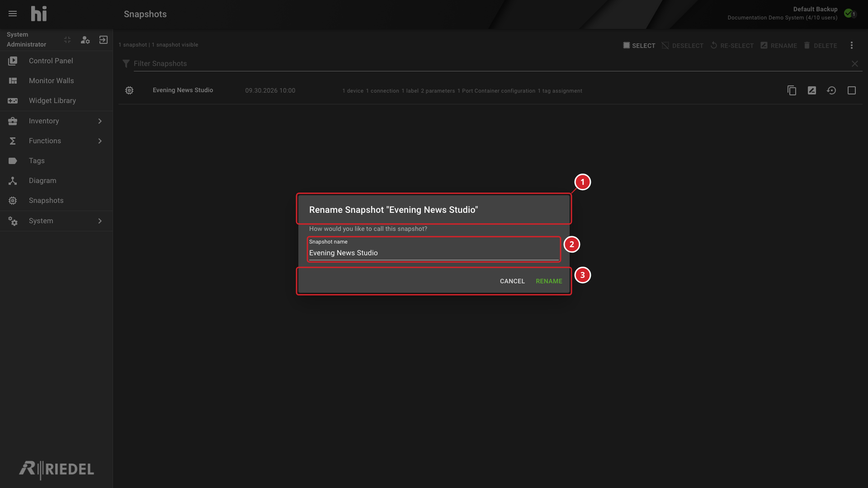
Task: Expand the Functions submenu chevron
Action: [100, 141]
